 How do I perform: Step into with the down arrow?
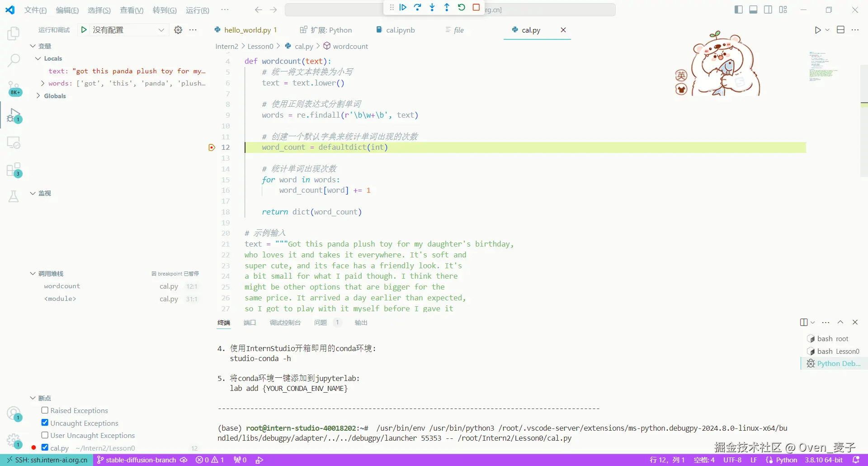point(432,8)
